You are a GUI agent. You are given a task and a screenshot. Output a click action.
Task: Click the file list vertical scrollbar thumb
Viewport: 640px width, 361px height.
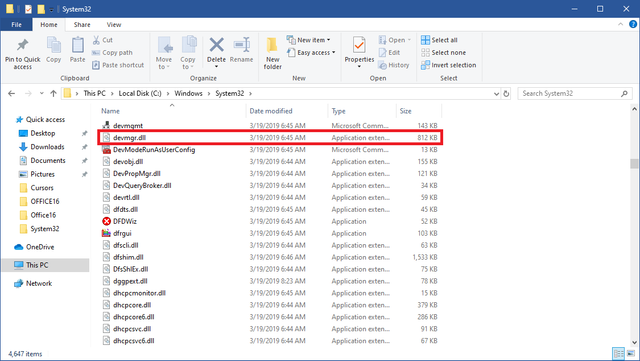pyautogui.click(x=634, y=163)
